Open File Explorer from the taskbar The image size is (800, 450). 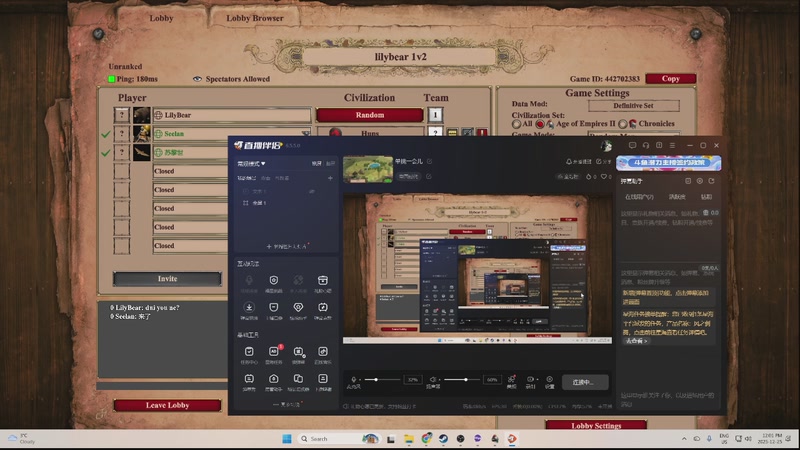click(x=409, y=439)
